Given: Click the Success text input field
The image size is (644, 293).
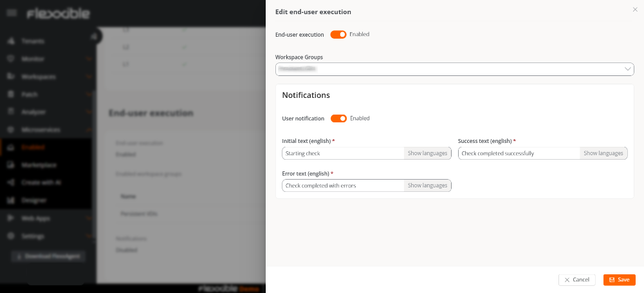Looking at the screenshot, I should coord(519,153).
